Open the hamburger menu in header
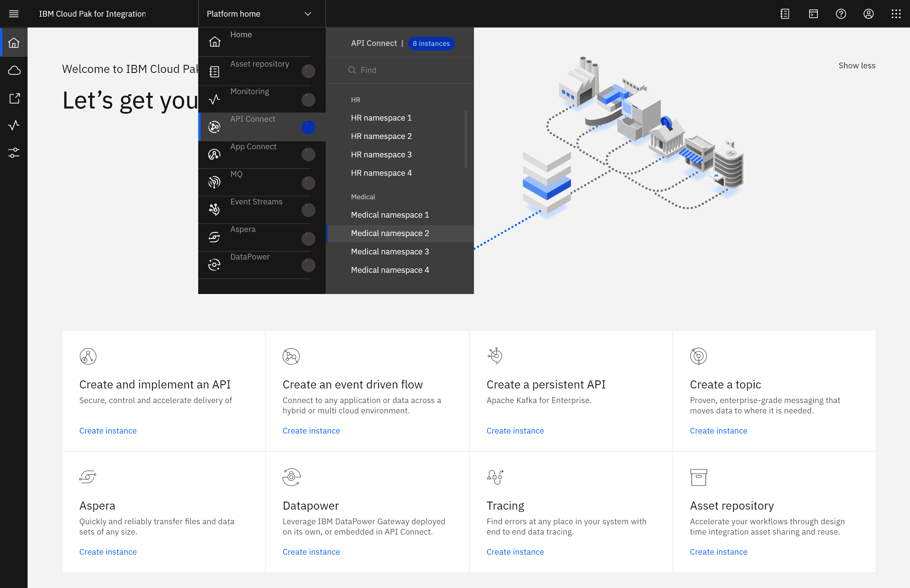This screenshot has height=588, width=910. [14, 14]
